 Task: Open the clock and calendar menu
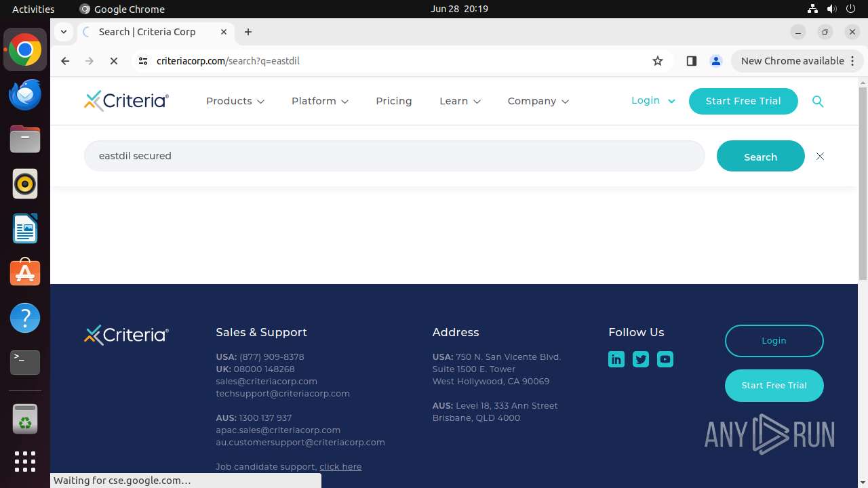point(459,9)
